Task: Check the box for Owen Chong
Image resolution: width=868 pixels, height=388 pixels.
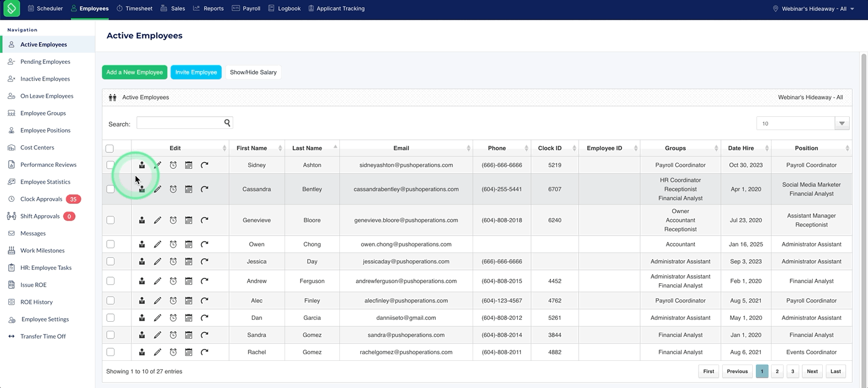Action: click(110, 245)
